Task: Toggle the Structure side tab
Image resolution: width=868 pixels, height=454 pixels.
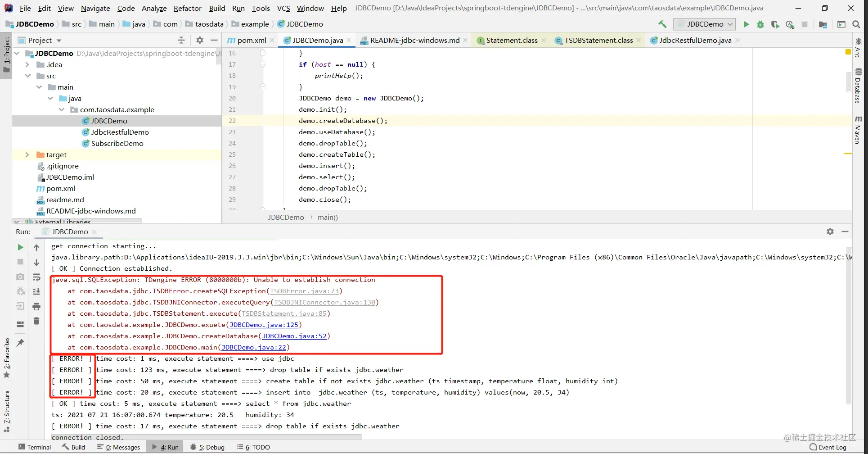Action: coord(6,411)
